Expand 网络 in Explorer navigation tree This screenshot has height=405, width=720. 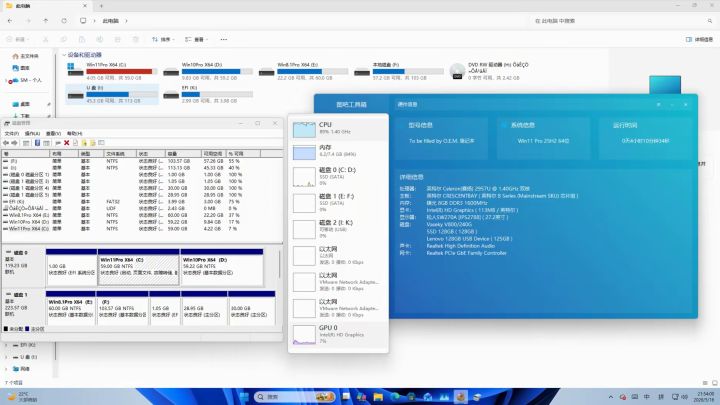pos(6,369)
